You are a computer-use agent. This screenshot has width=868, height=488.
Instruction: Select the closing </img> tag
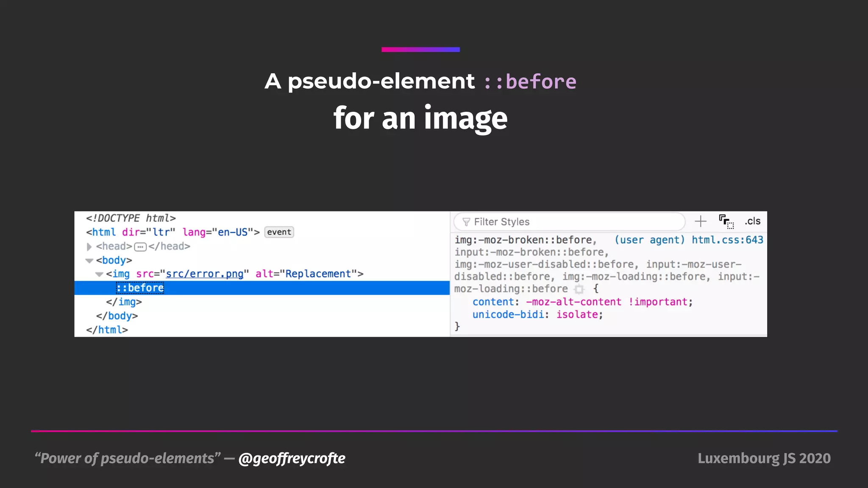click(x=124, y=302)
